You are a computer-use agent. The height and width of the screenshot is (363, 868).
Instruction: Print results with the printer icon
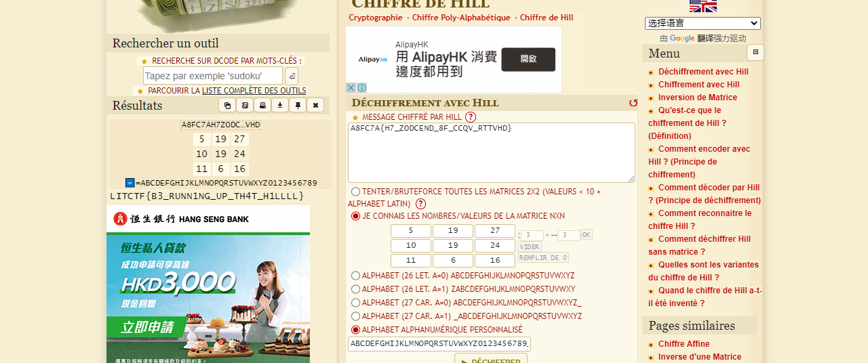[262, 105]
